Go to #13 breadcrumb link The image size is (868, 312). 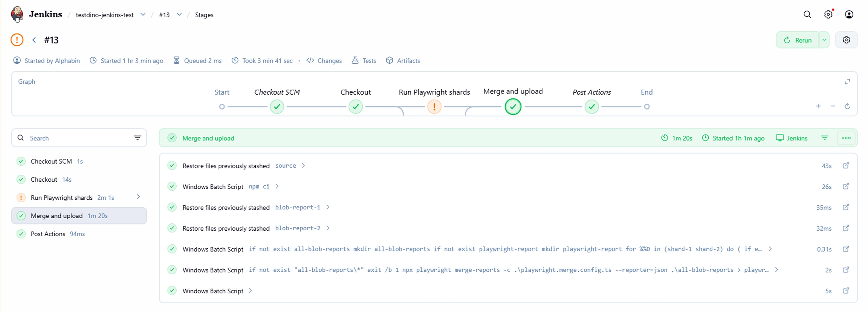(164, 15)
